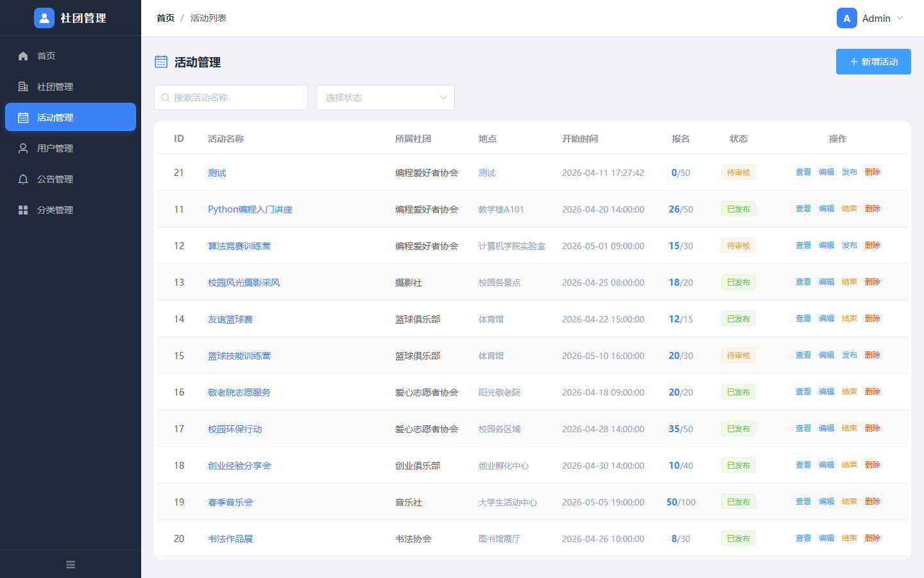Open the 书法作品展 activity link

coord(230,539)
